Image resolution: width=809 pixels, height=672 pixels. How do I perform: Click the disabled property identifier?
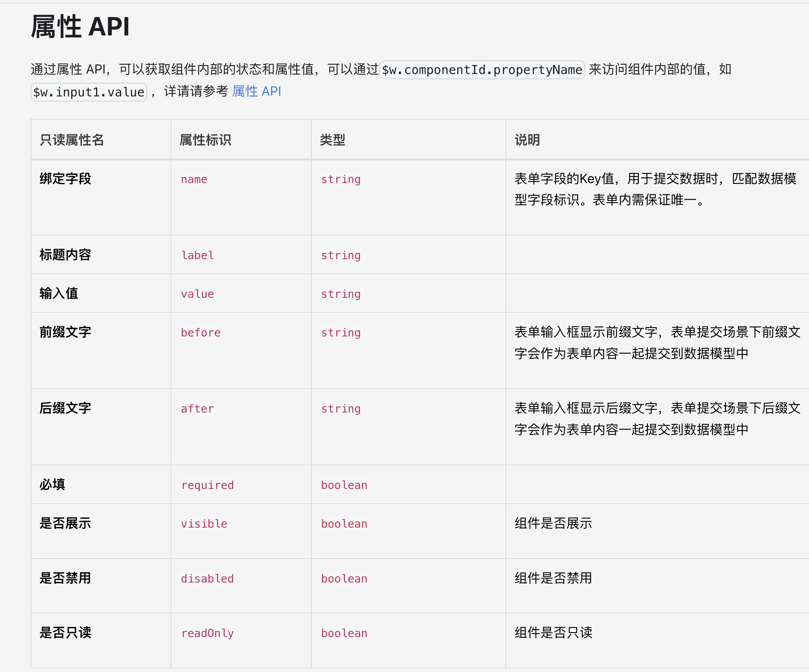coord(208,579)
